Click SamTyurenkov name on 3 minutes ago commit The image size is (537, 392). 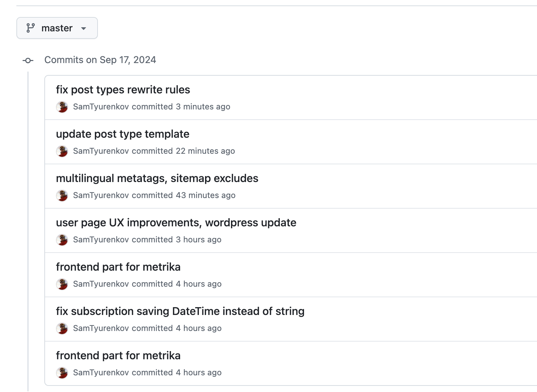point(101,107)
